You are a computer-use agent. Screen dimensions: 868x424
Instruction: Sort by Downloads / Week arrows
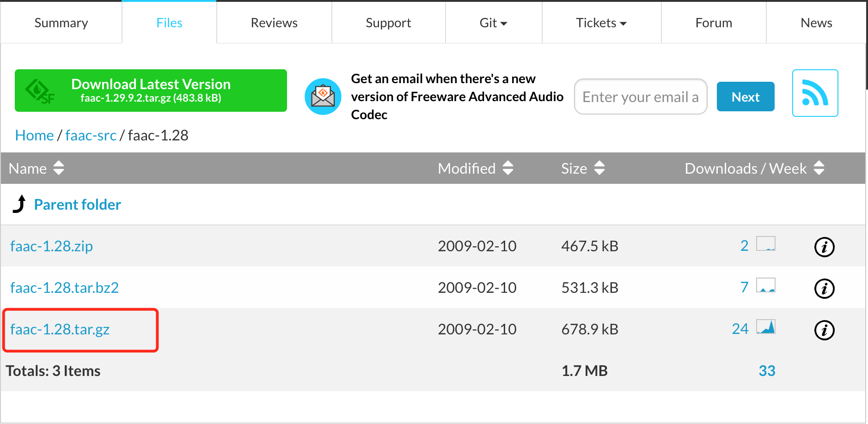click(819, 168)
